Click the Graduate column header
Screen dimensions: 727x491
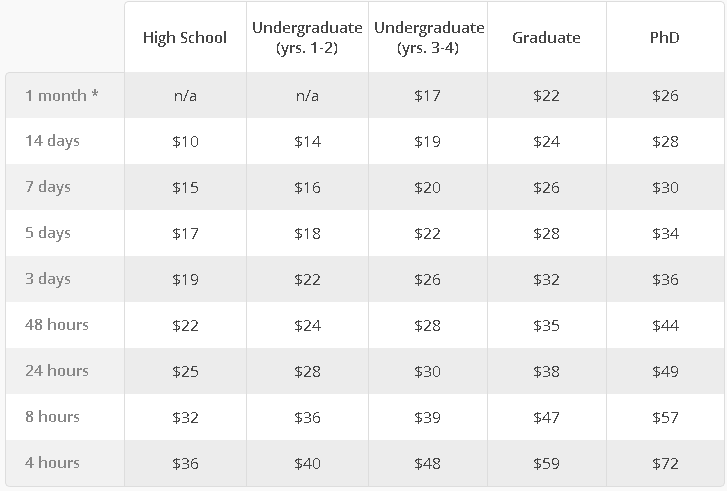[546, 37]
